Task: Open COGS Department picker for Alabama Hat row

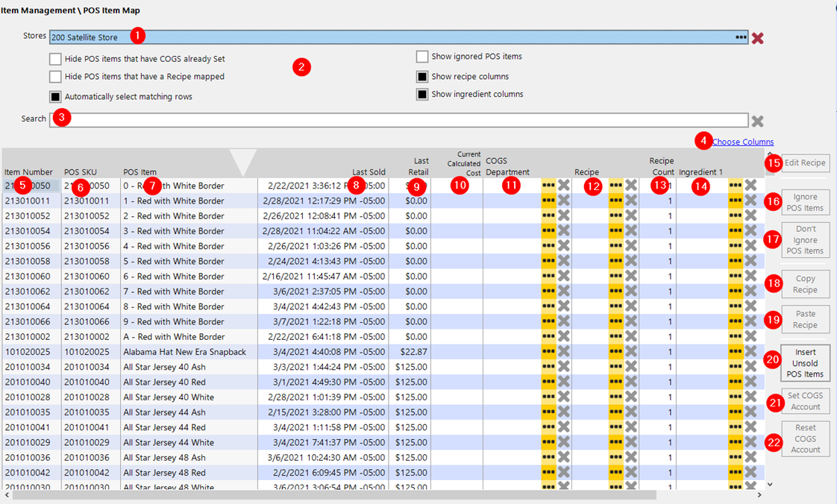Action: point(548,352)
